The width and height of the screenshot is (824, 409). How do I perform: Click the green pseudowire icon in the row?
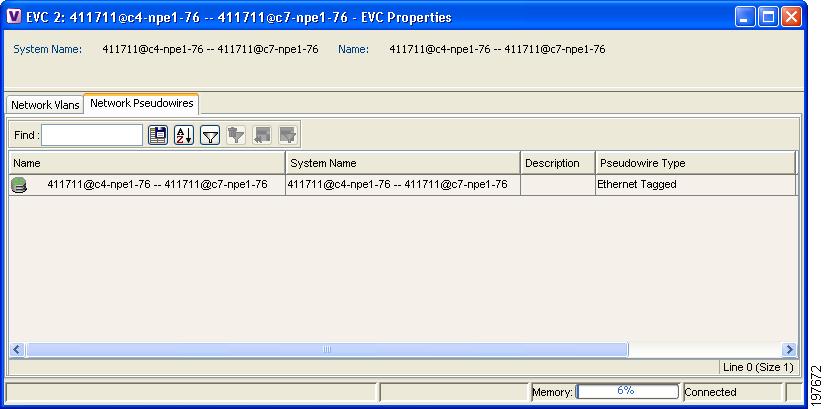coord(18,185)
